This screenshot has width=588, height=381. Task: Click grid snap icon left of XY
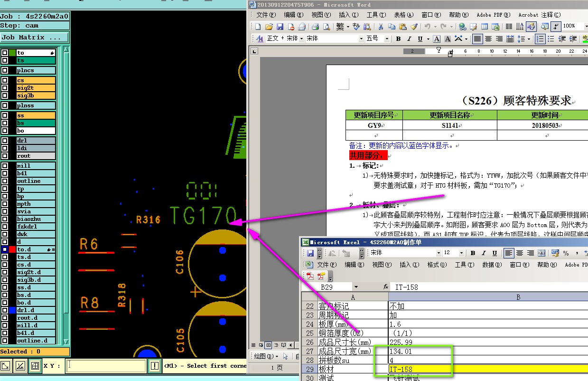point(35,365)
